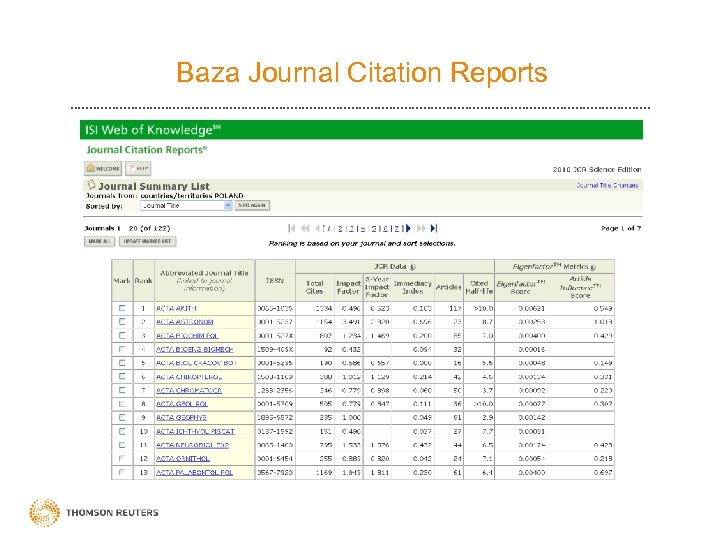Mark checkbox for ACTA NEUROBIOL EXP
Image resolution: width=720 pixels, height=540 pixels.
122,445
